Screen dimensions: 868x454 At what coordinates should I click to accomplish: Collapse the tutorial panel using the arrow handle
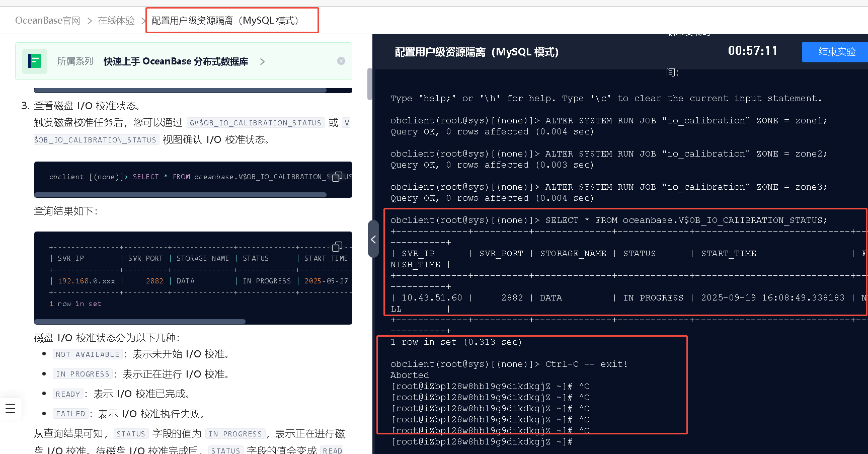pos(373,239)
